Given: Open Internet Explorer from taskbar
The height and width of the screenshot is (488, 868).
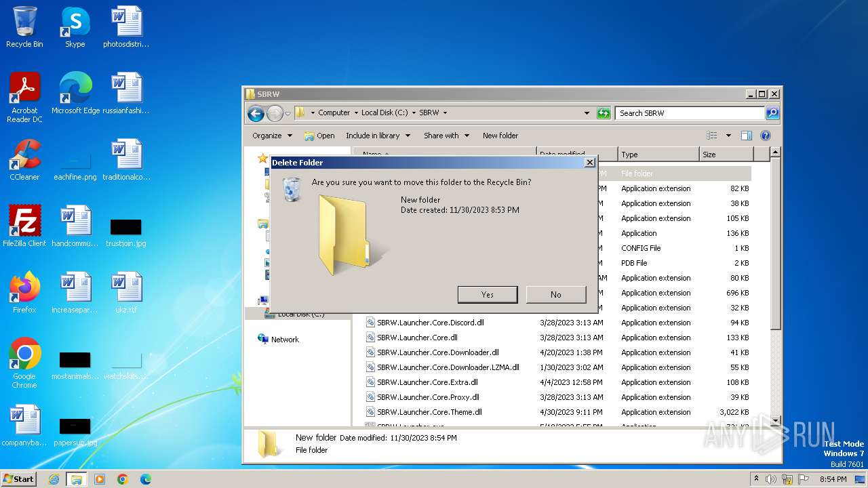Looking at the screenshot, I should pos(54,479).
